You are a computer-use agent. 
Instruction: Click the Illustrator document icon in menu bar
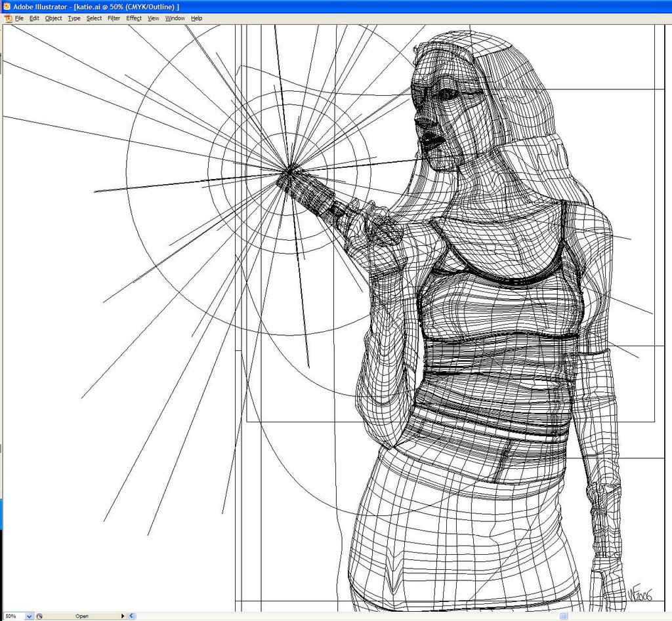8,18
